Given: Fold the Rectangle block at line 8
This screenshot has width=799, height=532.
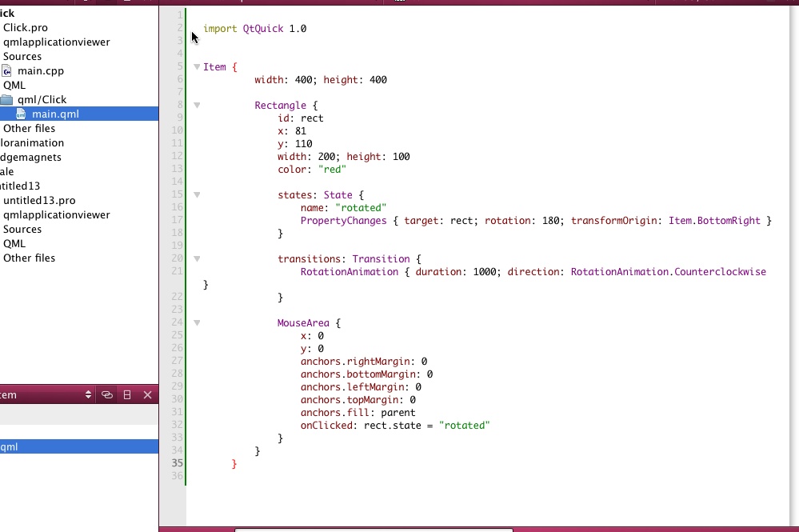Looking at the screenshot, I should pyautogui.click(x=197, y=106).
